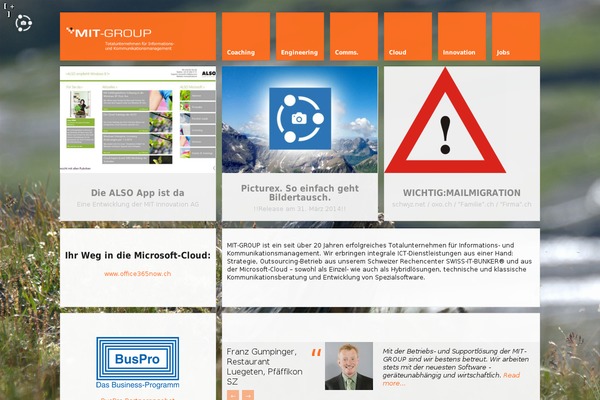Open 'Die ALSO App ist da' headline

138,193
